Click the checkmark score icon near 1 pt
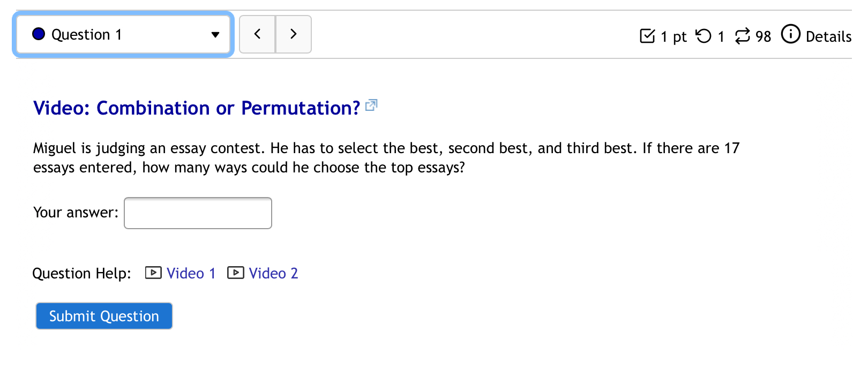Image resolution: width=868 pixels, height=385 pixels. click(x=648, y=35)
